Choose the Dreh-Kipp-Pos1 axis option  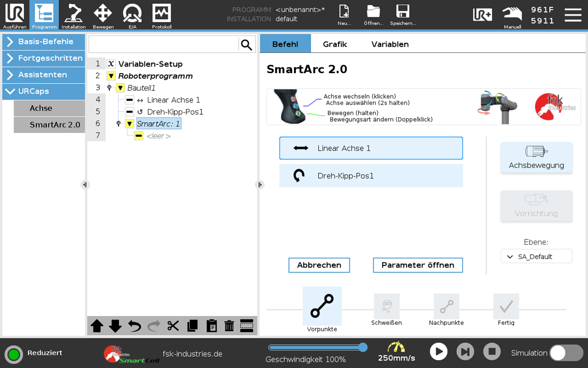click(371, 176)
